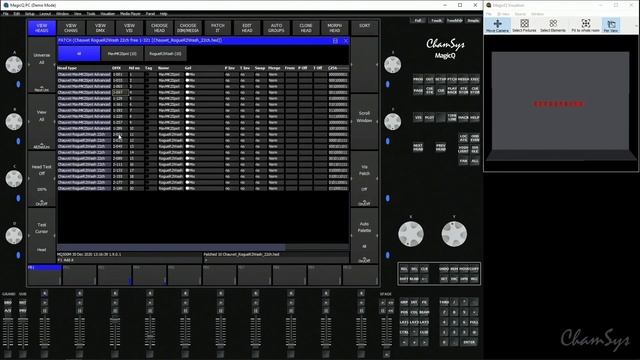
Task: Click the EDIT HEAD soft button
Action: point(247,28)
